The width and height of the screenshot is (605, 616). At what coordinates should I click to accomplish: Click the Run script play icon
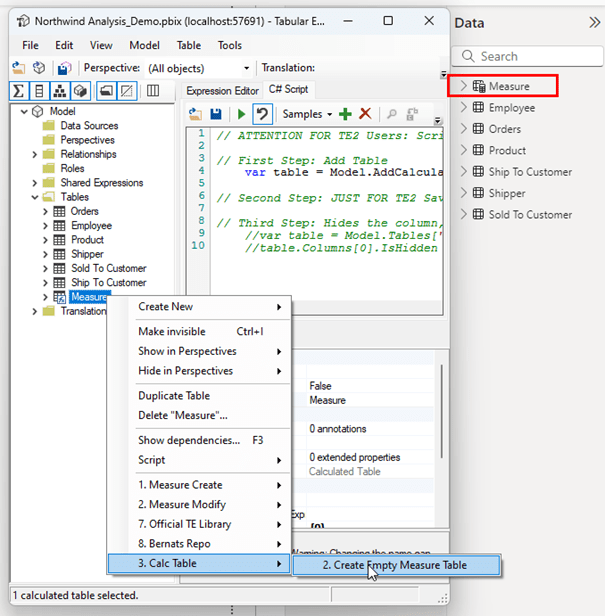[x=241, y=114]
